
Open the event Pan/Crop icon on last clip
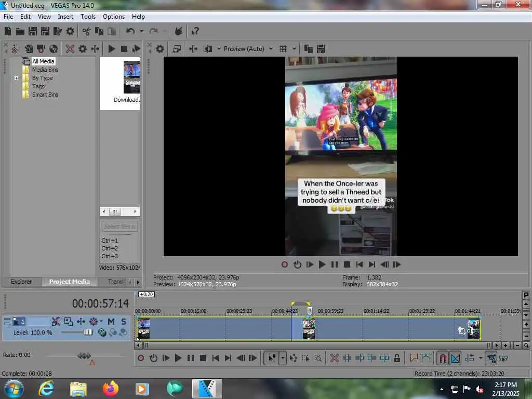point(461,330)
